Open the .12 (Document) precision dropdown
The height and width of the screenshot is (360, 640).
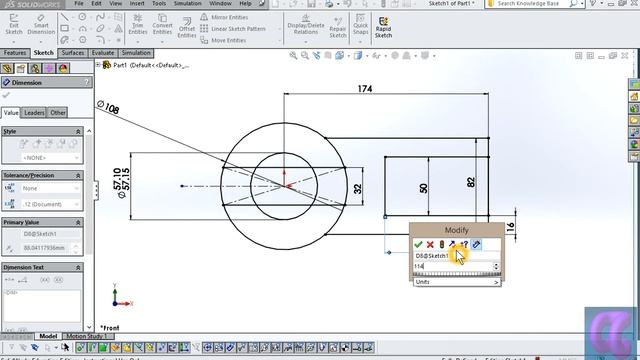tap(51, 204)
